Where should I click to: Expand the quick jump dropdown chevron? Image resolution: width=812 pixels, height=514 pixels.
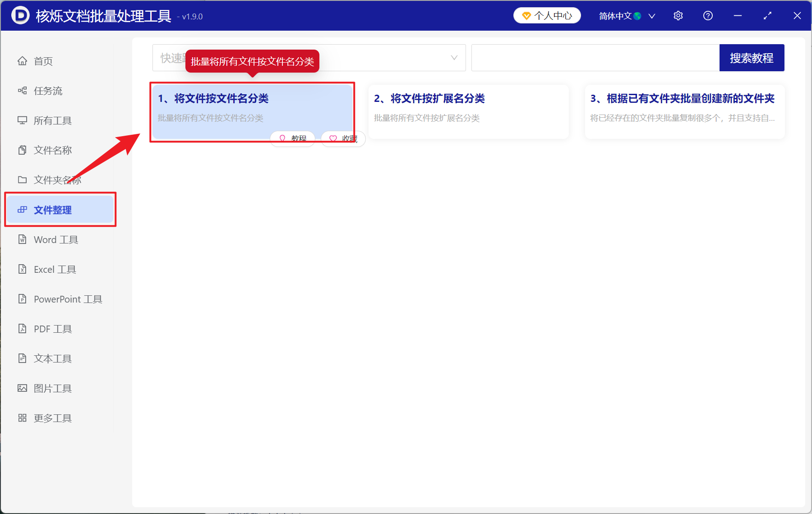453,58
